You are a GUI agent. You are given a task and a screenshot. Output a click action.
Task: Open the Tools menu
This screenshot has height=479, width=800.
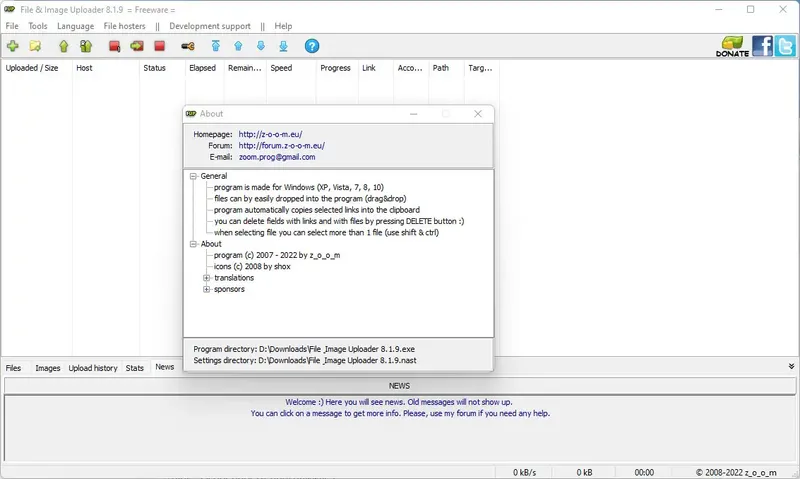click(38, 26)
